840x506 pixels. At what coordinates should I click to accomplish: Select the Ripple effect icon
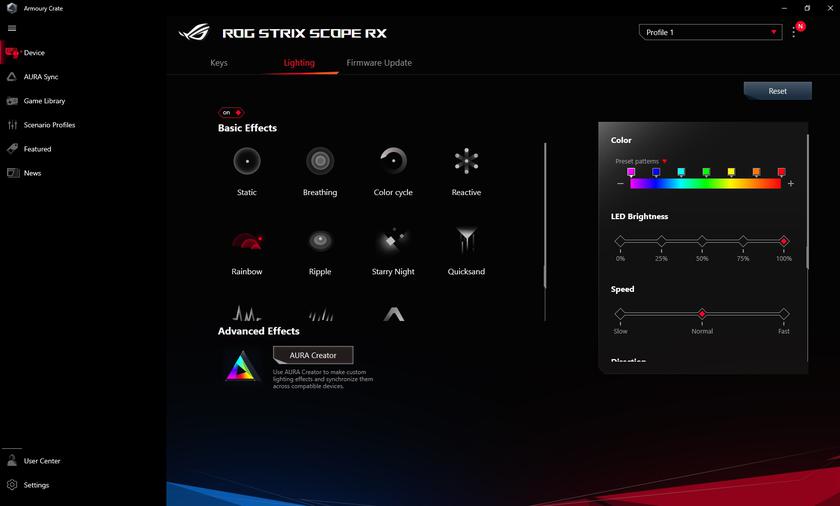click(320, 241)
